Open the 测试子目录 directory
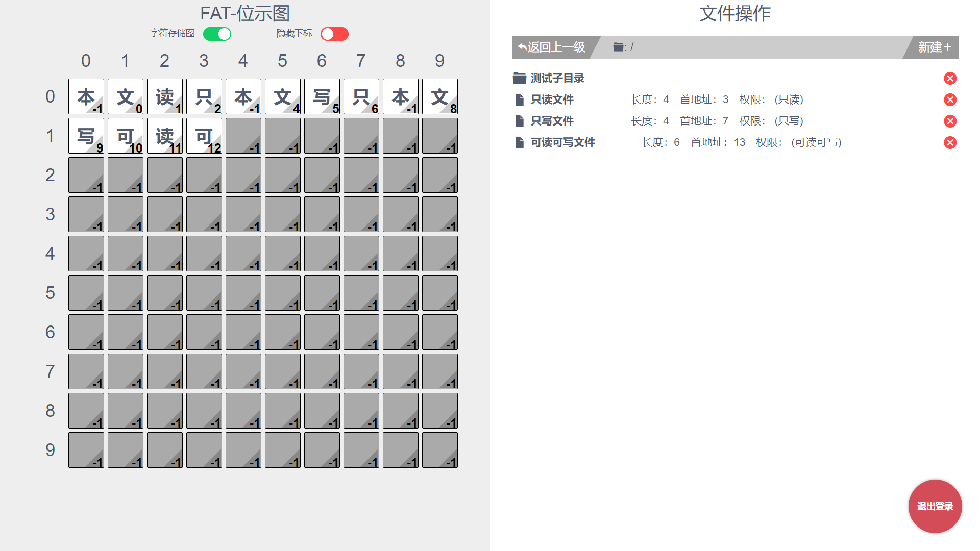980x551 pixels. point(557,78)
